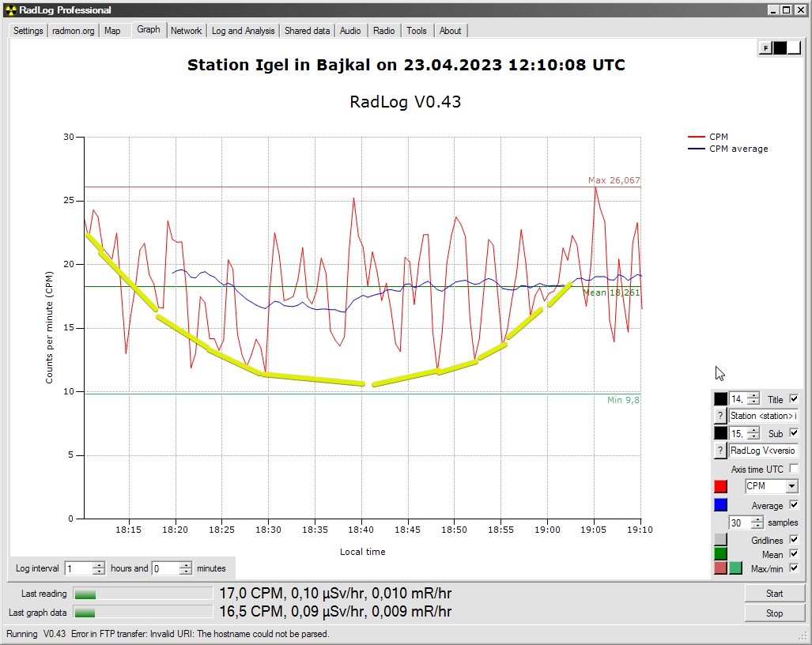Click the Min 9,8 label on graph
This screenshot has width=812, height=645.
click(624, 400)
